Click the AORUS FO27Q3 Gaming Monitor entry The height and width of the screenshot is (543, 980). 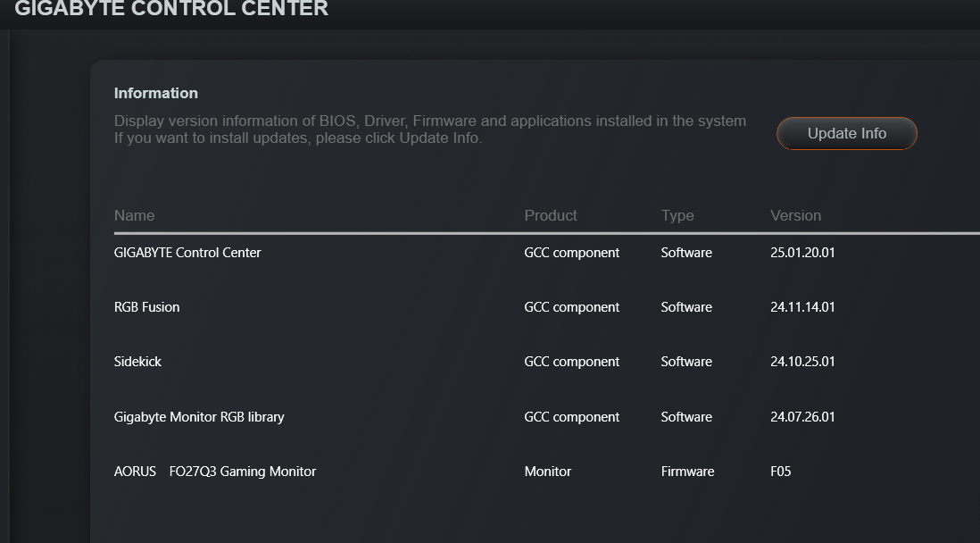(215, 472)
